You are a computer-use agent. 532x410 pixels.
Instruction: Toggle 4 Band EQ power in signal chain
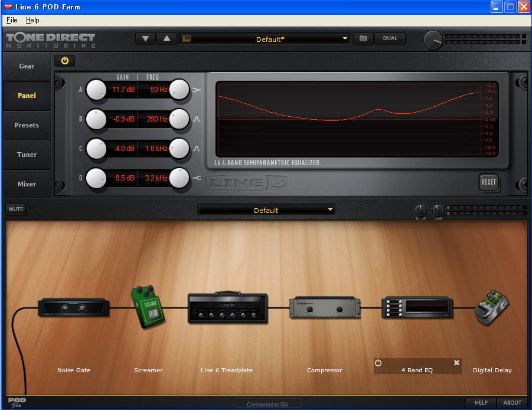[378, 363]
